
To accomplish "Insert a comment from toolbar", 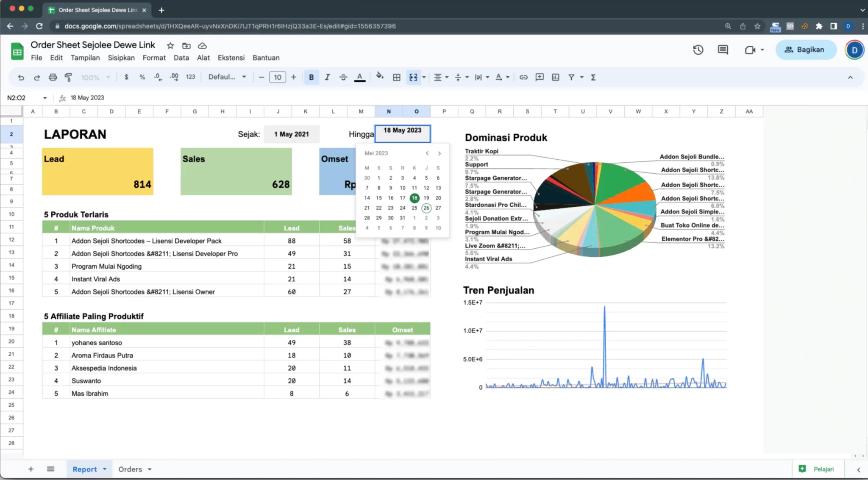I will point(540,77).
